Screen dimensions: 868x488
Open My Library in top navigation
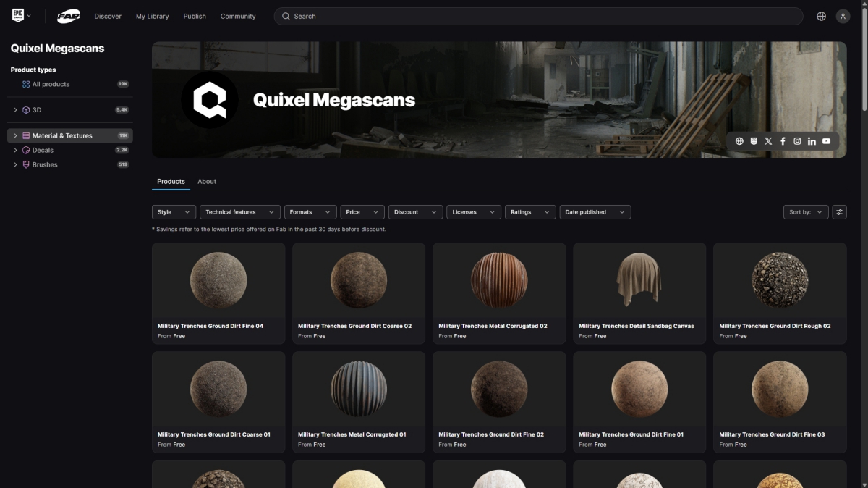point(152,16)
